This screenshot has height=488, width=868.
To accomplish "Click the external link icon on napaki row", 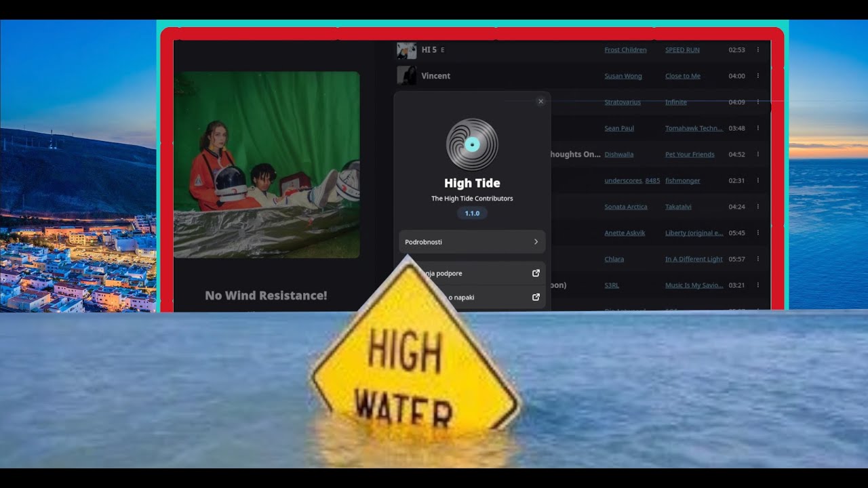I will [536, 297].
